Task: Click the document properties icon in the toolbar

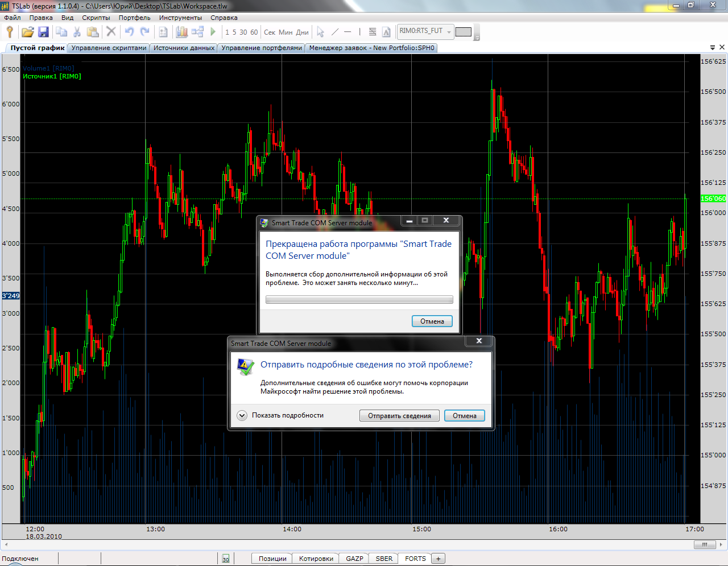Action: coord(163,32)
